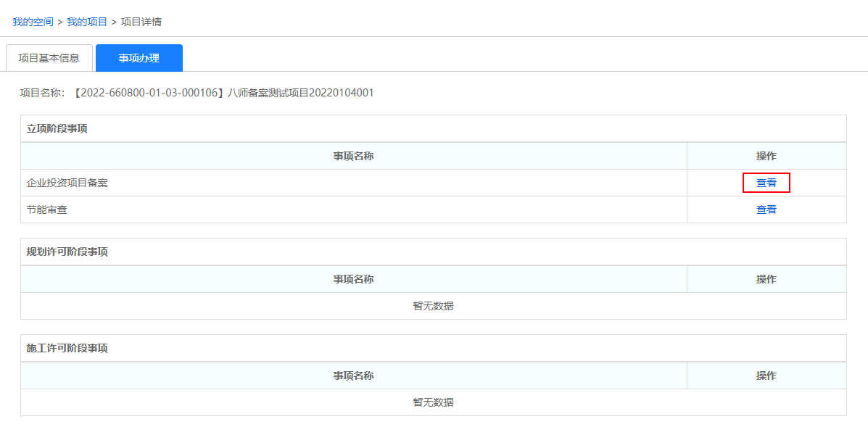Open 查看 for 企业投资项目备案
868x427 pixels.
coord(766,183)
